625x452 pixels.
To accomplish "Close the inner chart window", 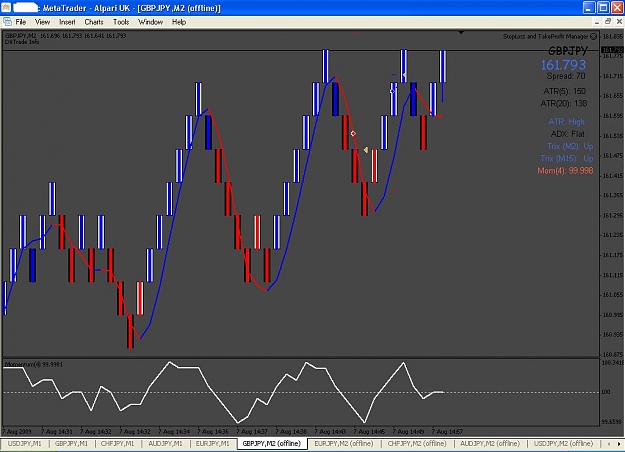I will click(x=619, y=22).
